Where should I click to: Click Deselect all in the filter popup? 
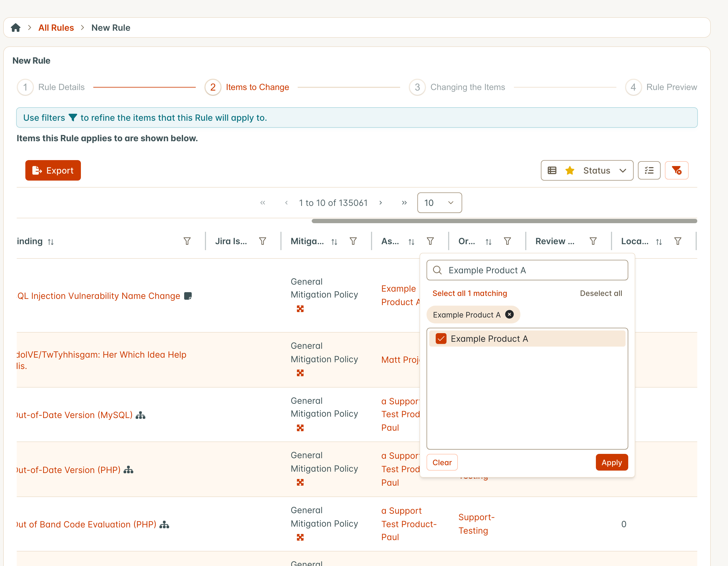601,293
